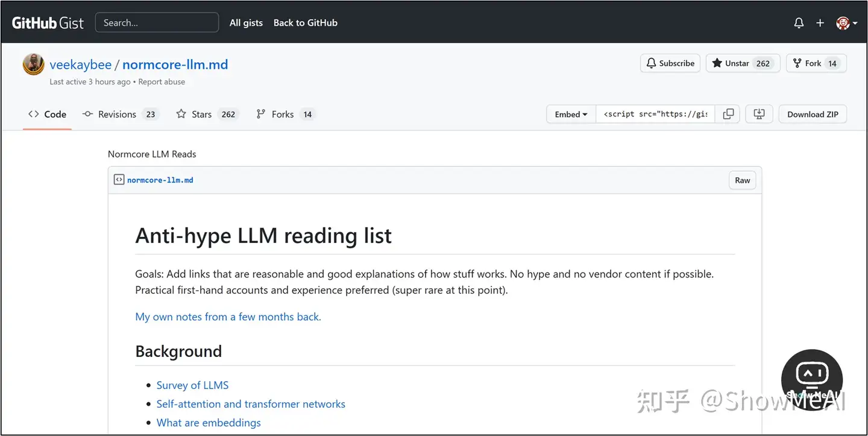Screen dimensions: 868x436
Task: Open normcore-llm.md title link
Action: (x=175, y=65)
